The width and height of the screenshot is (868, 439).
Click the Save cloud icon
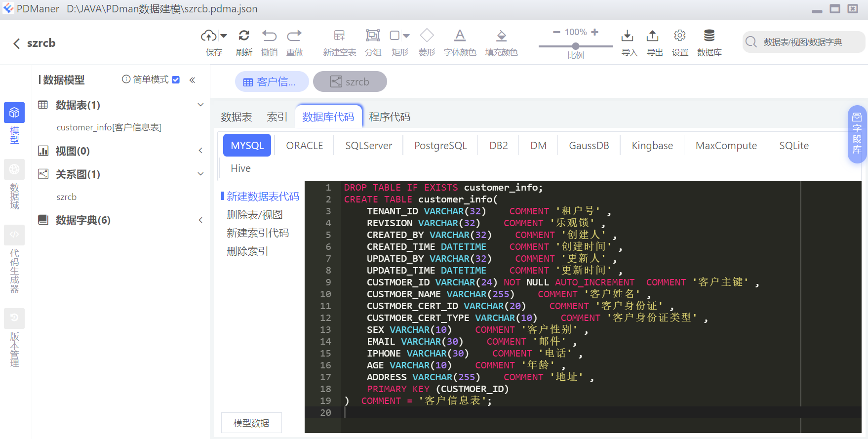[209, 36]
